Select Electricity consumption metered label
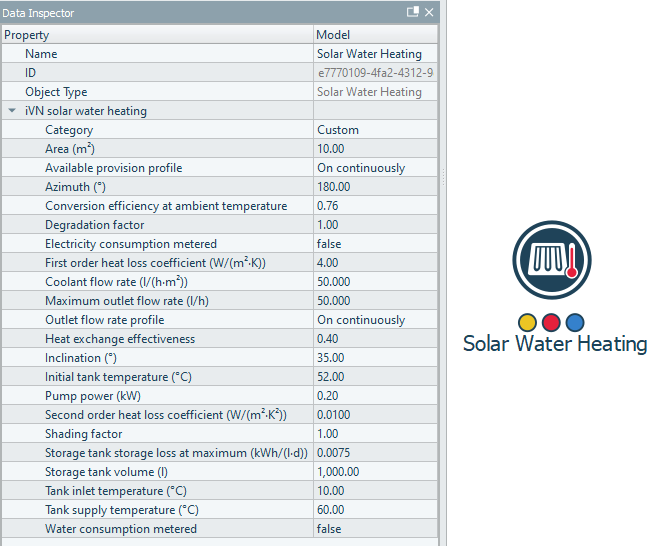This screenshot has width=656, height=546. [131, 244]
